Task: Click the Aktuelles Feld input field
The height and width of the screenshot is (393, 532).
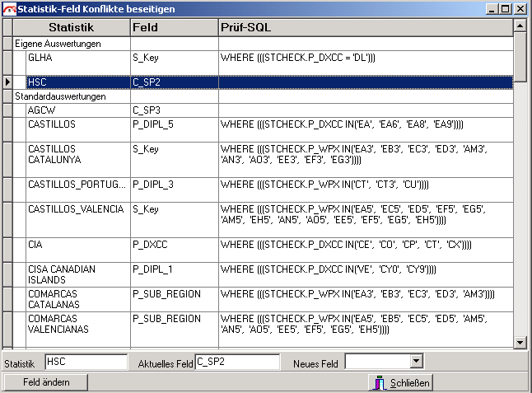Action: 237,362
